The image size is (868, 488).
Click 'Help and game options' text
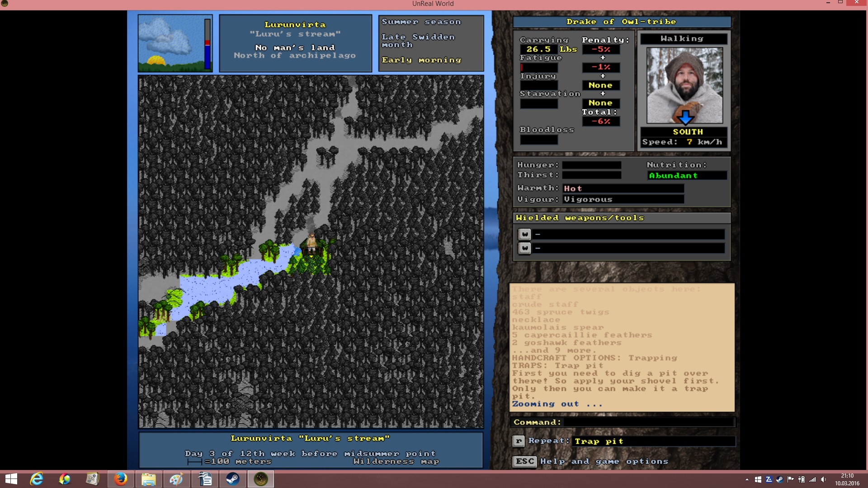click(x=604, y=461)
